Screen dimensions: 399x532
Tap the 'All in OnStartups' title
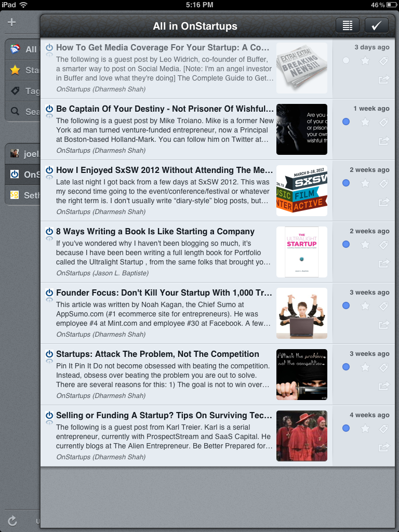[x=195, y=26]
